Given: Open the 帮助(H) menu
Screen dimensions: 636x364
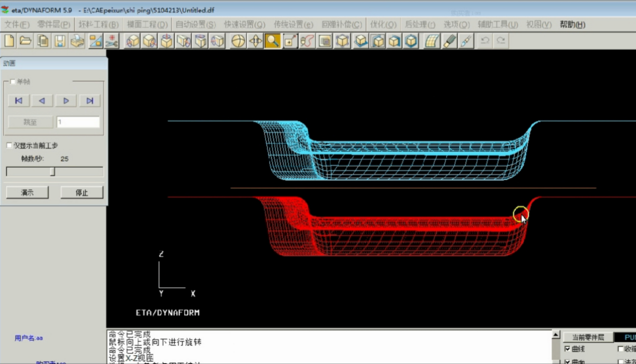Looking at the screenshot, I should [572, 25].
